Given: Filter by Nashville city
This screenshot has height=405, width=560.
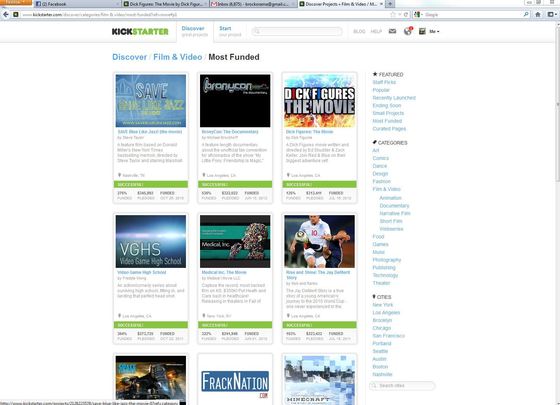Looking at the screenshot, I should pos(382,374).
